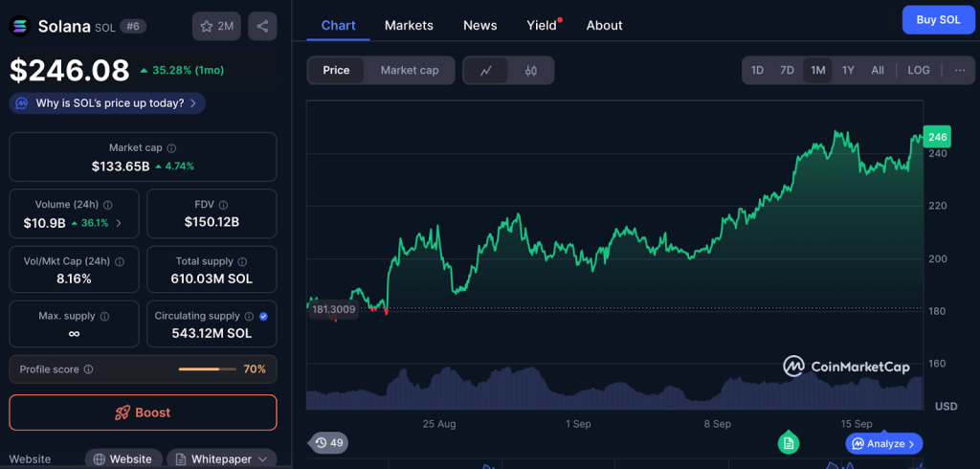This screenshot has width=980, height=469.
Task: Click the Buy SOL button
Action: point(938,19)
